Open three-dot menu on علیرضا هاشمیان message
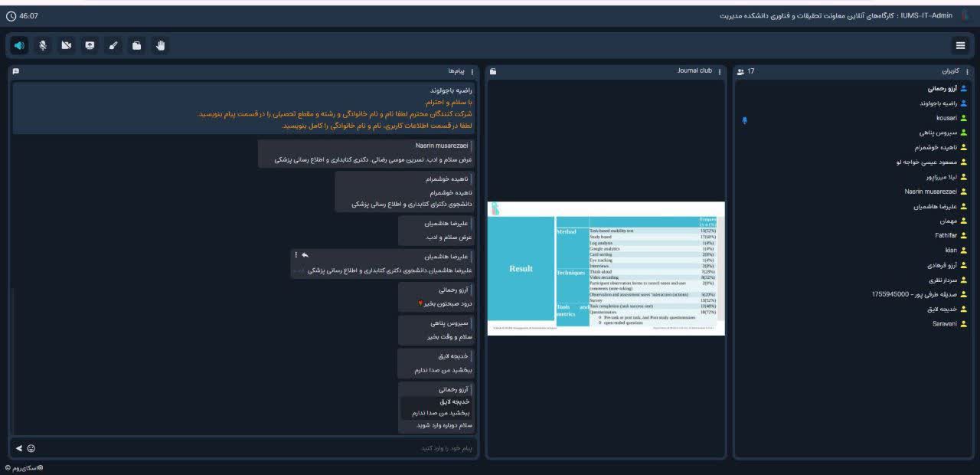Image resolution: width=980 pixels, height=475 pixels. coord(296,255)
